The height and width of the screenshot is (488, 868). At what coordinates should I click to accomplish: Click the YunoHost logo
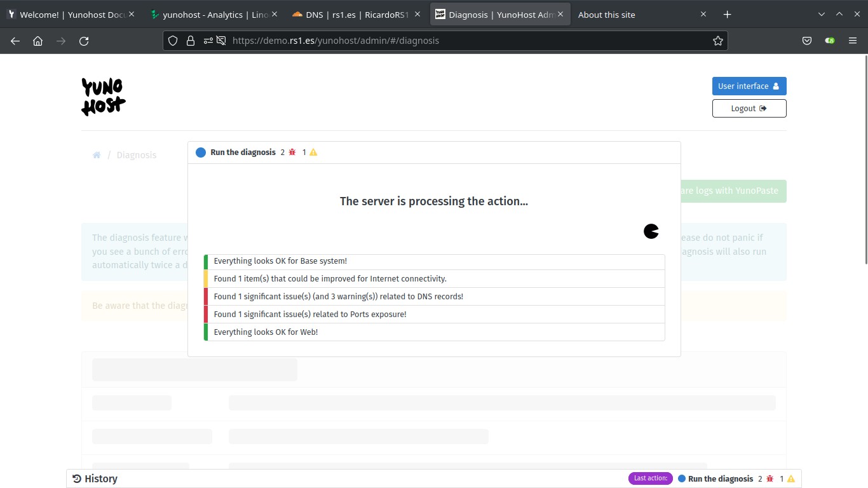click(103, 97)
